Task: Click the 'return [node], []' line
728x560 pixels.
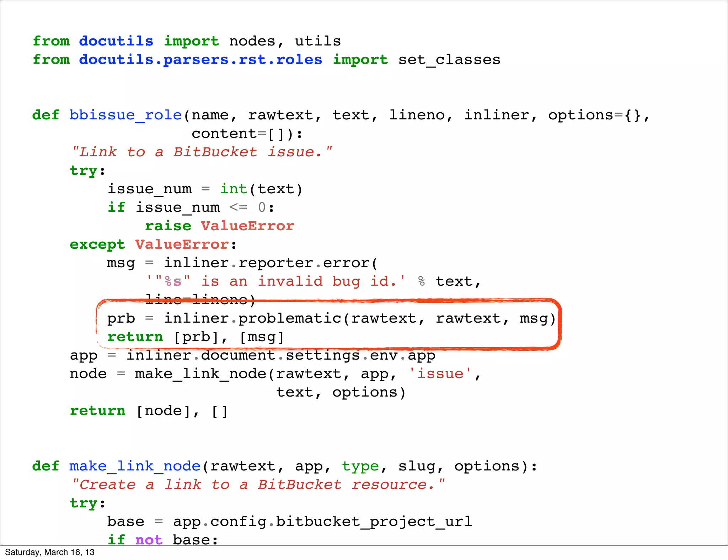Action: [149, 411]
